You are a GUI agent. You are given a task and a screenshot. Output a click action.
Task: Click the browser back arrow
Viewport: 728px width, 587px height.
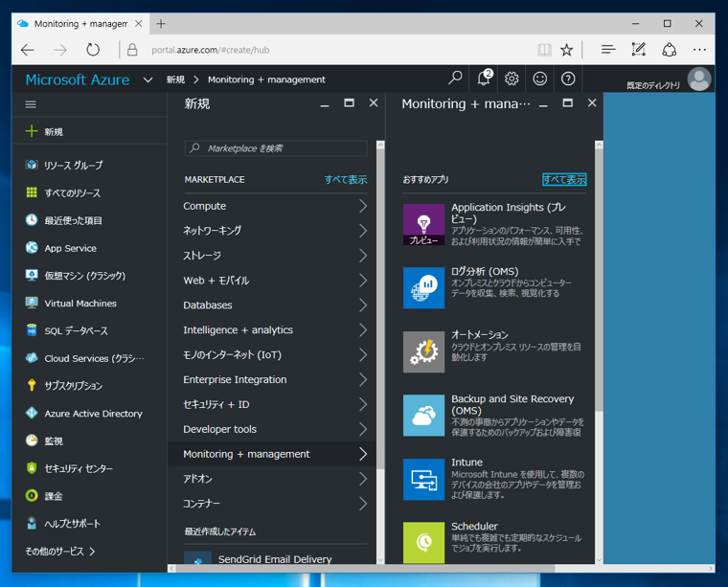[28, 50]
